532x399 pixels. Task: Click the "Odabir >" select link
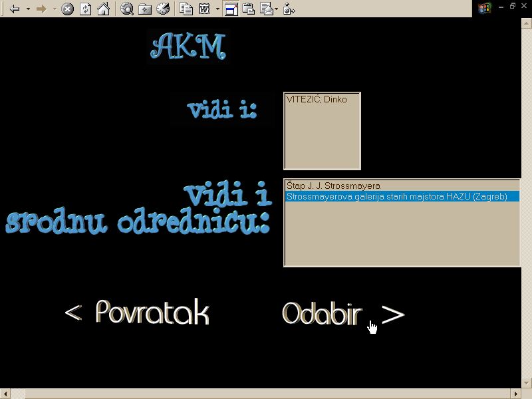click(x=342, y=314)
